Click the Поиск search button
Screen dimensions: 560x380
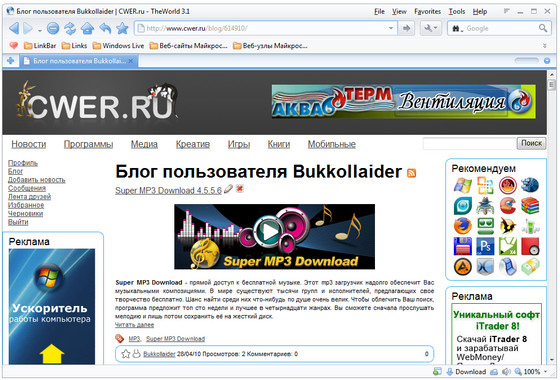531,143
